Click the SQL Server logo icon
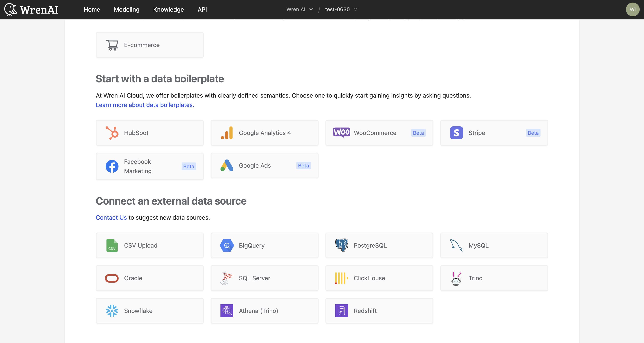 [227, 278]
